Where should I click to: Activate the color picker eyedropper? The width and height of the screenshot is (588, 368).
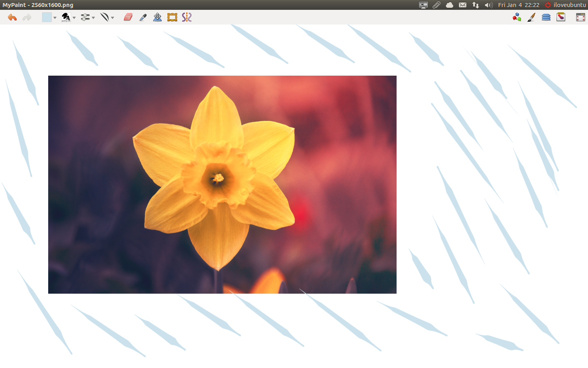pyautogui.click(x=143, y=17)
